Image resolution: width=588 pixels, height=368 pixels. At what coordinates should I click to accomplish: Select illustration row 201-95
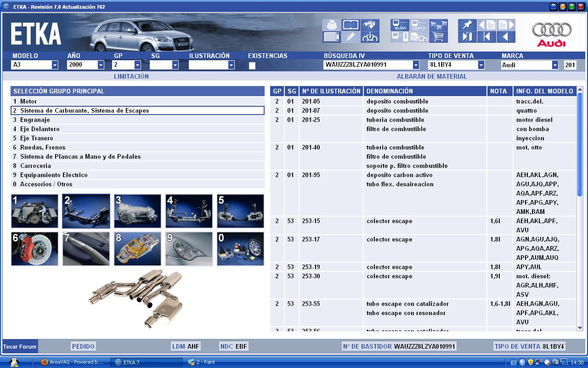[x=423, y=193]
